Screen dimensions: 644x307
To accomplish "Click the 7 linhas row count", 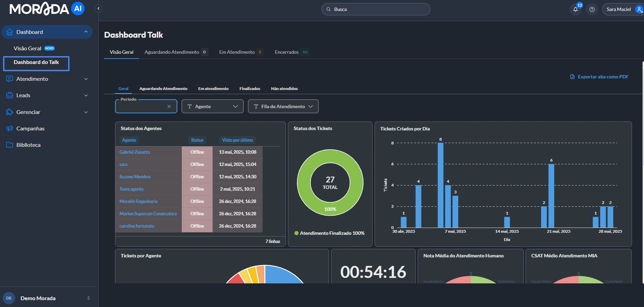I will coord(273,241).
